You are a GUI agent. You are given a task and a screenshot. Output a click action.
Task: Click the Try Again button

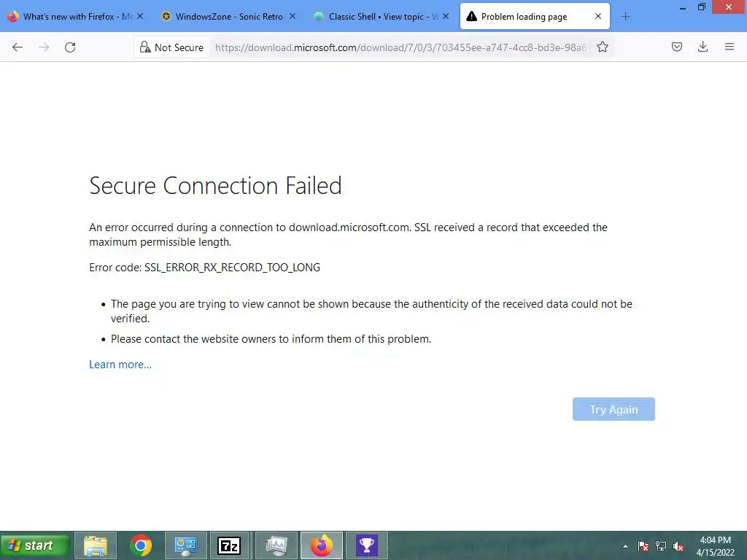[x=614, y=409]
